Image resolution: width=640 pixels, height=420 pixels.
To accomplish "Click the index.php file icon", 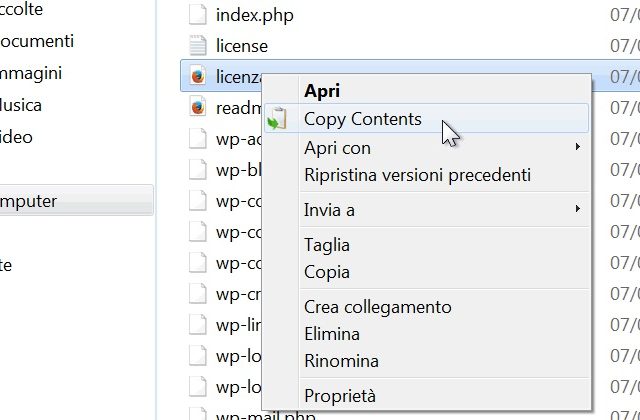I will [x=197, y=15].
